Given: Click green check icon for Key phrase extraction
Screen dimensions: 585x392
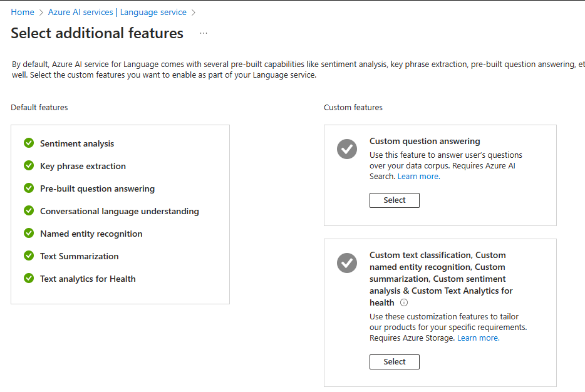Looking at the screenshot, I should point(29,165).
